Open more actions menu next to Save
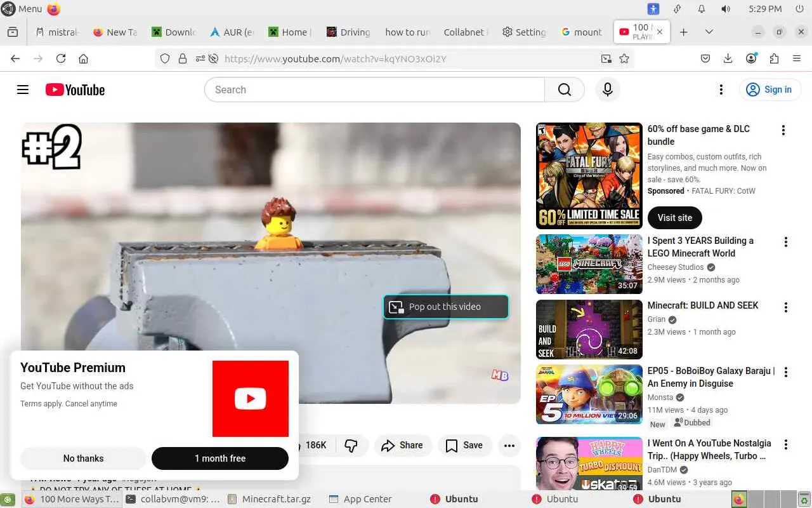The image size is (812, 508). [509, 445]
